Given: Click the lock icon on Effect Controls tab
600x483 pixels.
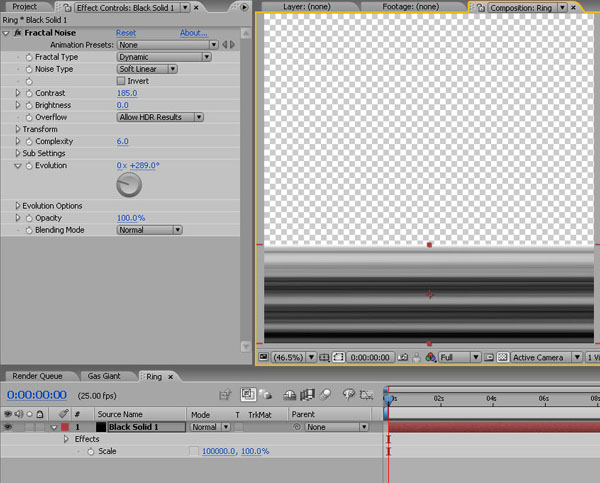Looking at the screenshot, I should coord(66,7).
